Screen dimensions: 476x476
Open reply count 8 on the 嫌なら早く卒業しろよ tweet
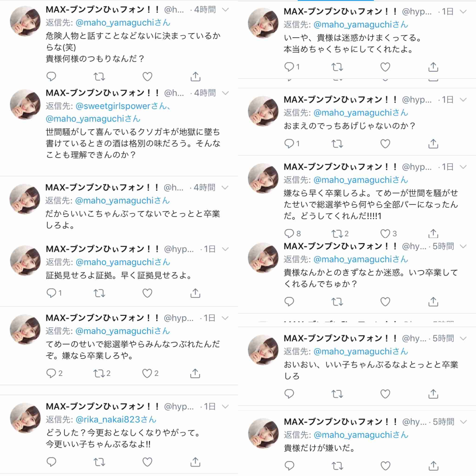pos(292,233)
